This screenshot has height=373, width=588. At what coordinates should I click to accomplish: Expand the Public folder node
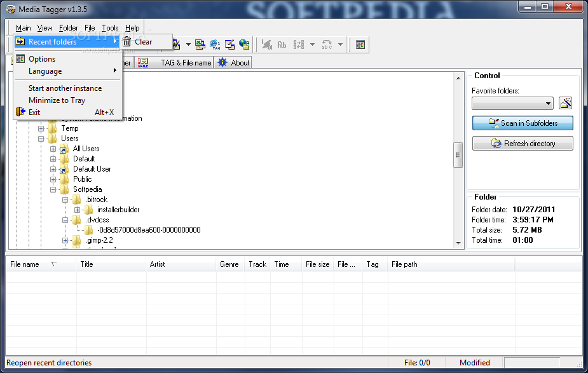pos(53,179)
